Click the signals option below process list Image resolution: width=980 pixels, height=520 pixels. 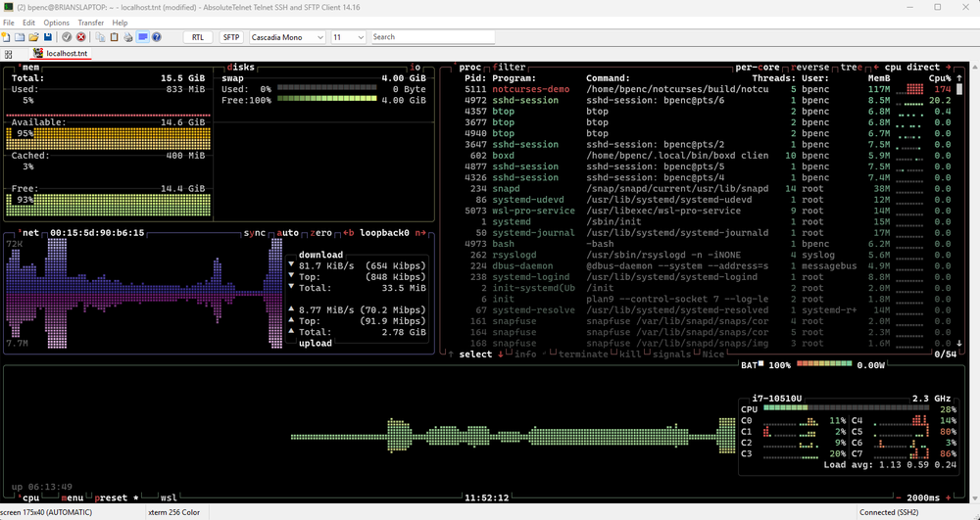[671, 354]
